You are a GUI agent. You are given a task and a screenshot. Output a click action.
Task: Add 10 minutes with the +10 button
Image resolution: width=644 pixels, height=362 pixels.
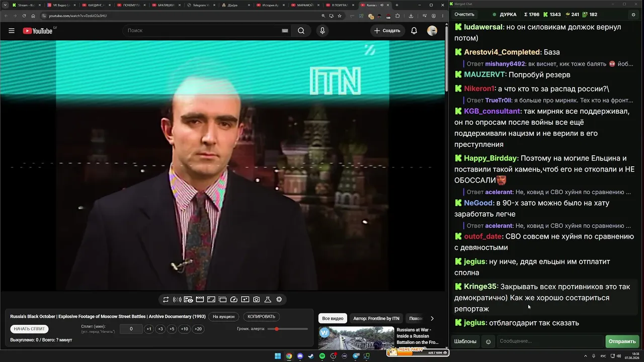185,329
